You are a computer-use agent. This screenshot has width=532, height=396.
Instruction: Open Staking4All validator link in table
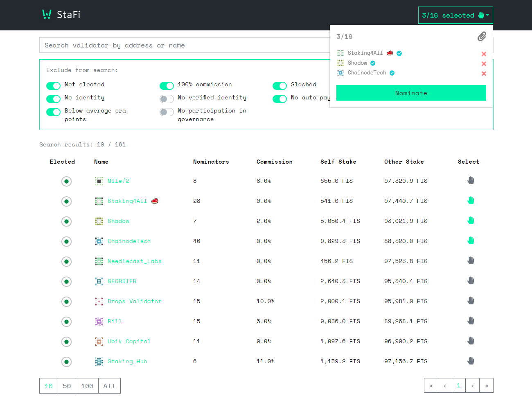point(127,201)
